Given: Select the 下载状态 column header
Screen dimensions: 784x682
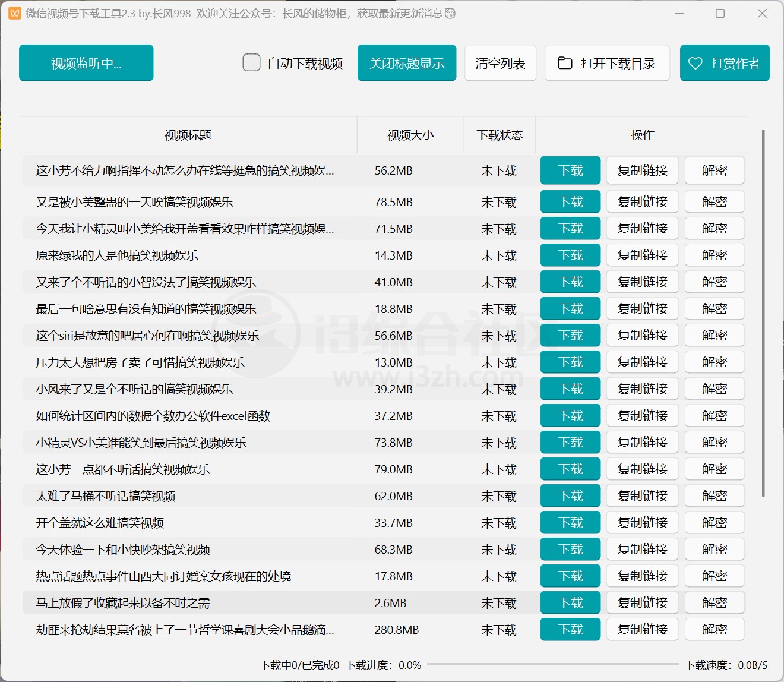Looking at the screenshot, I should [500, 135].
